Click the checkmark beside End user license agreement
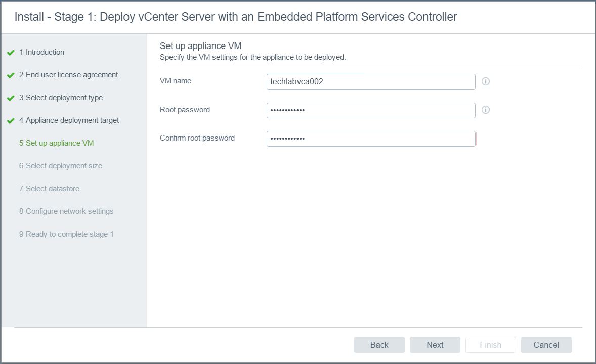This screenshot has height=364, width=596. [11, 75]
